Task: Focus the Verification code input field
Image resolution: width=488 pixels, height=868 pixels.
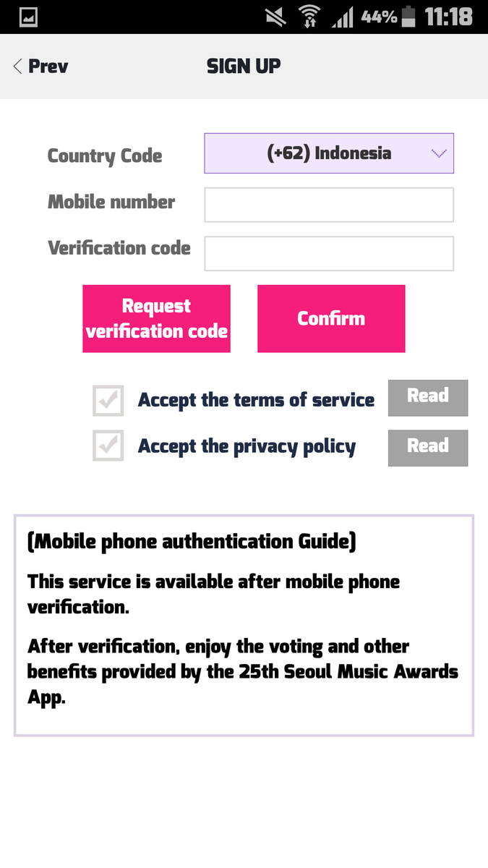Action: 329,253
